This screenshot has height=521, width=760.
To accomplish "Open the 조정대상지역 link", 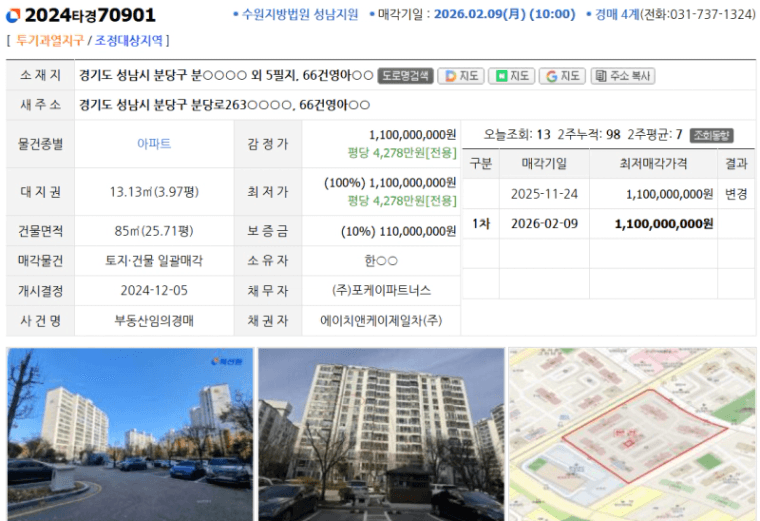I will click(x=129, y=40).
